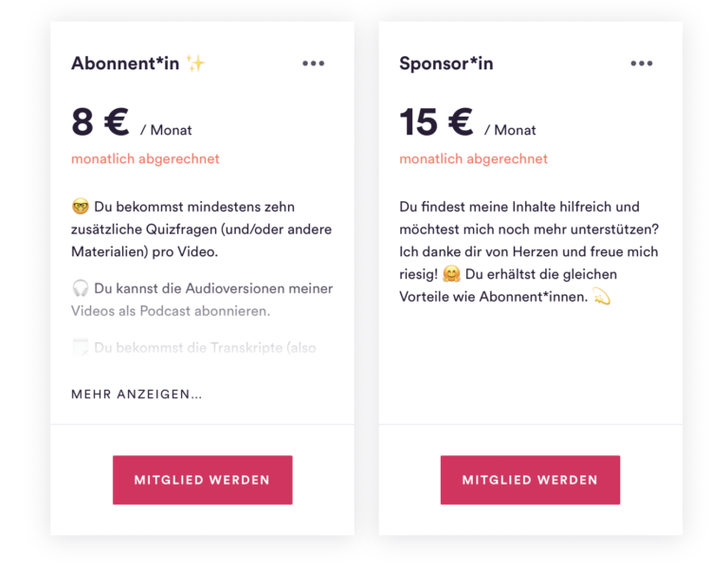Click MITGLIED WERDEN on the 8 € plan
The width and height of the screenshot is (728, 570).
[203, 480]
